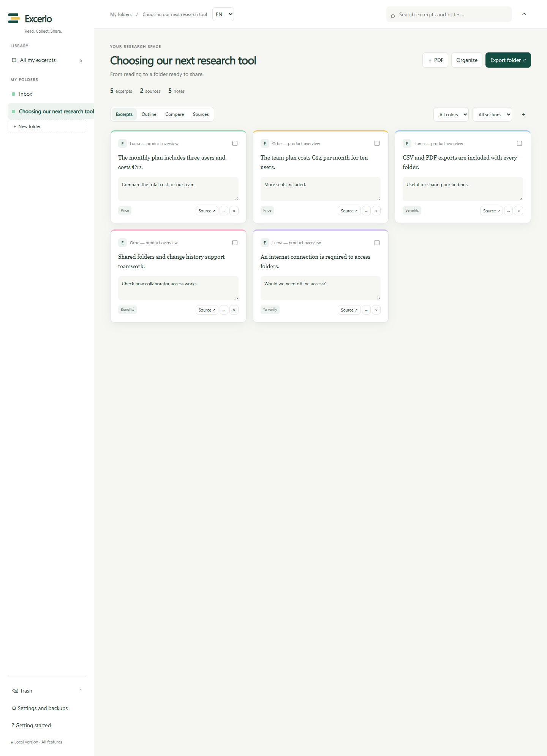Tick the CSV and PDF exports checkbox
This screenshot has height=756, width=547.
519,143
